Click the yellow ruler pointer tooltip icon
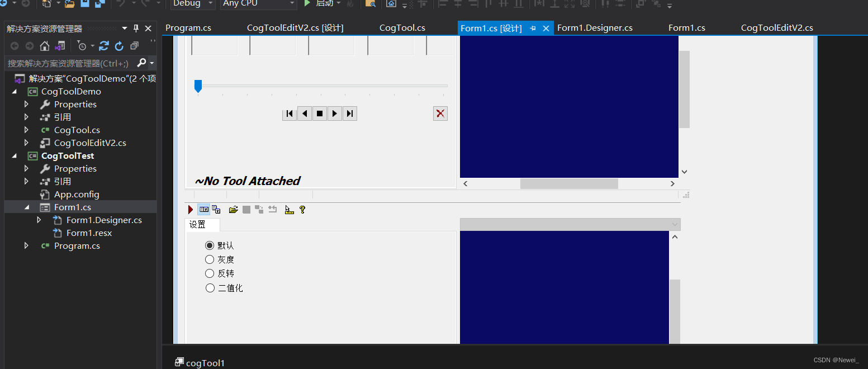This screenshot has width=868, height=369. [289, 210]
